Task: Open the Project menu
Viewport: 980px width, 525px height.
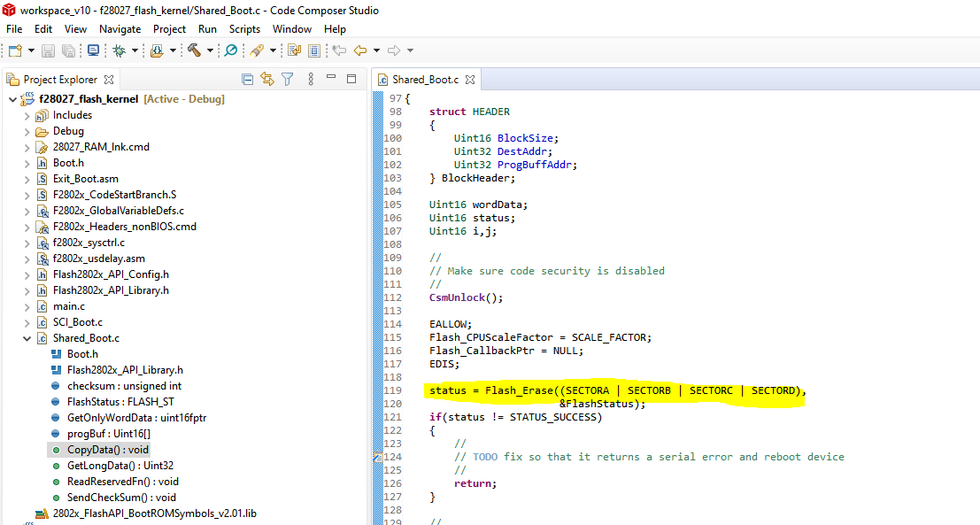Action: point(169,29)
